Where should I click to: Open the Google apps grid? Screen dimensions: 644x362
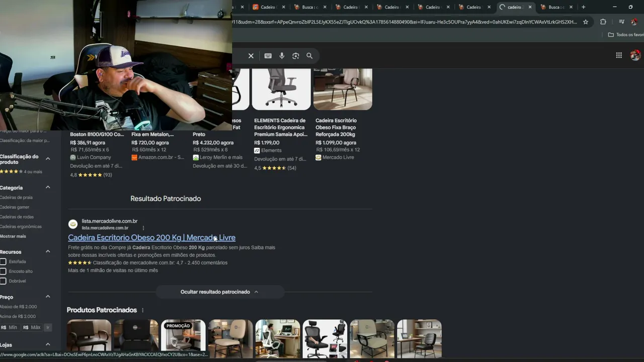coord(619,55)
